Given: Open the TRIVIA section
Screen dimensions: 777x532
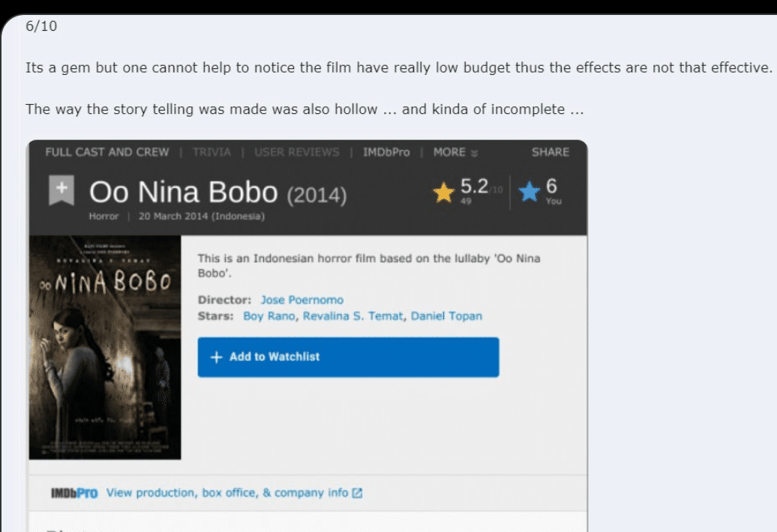Looking at the screenshot, I should coord(211,152).
